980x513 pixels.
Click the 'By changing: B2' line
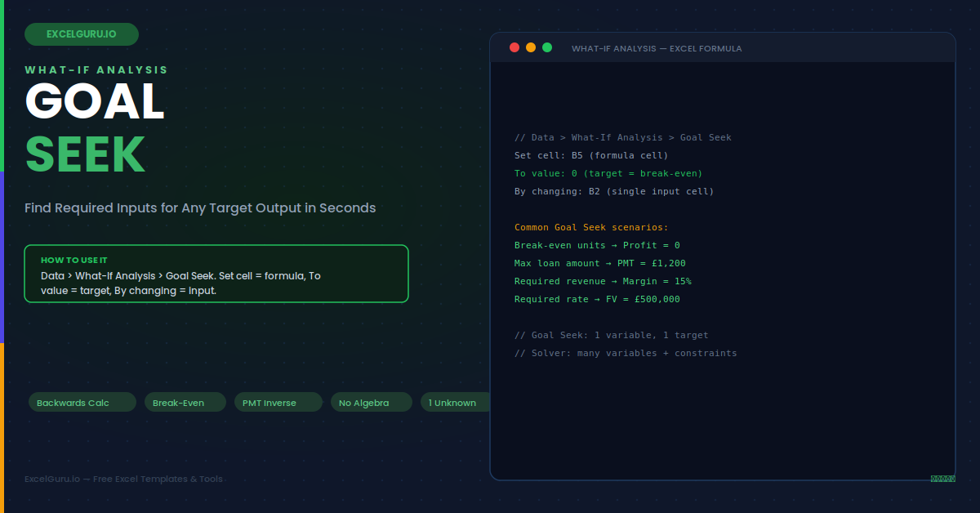(x=614, y=191)
